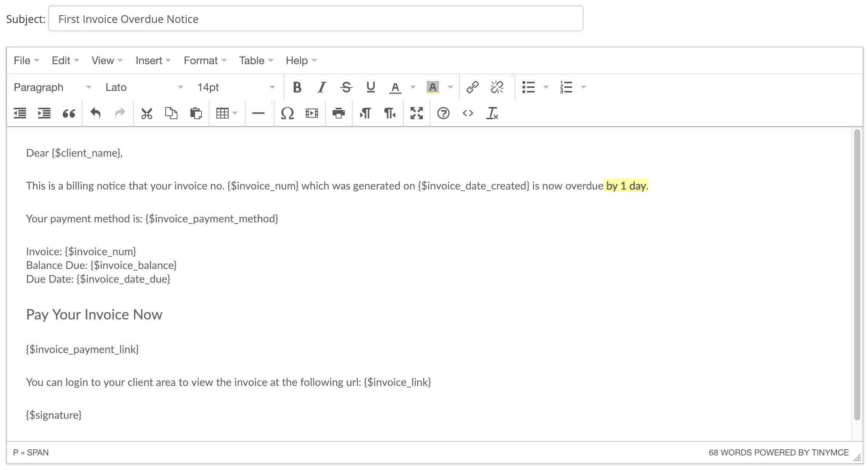Open the Insert menu
The width and height of the screenshot is (868, 470).
(x=153, y=60)
